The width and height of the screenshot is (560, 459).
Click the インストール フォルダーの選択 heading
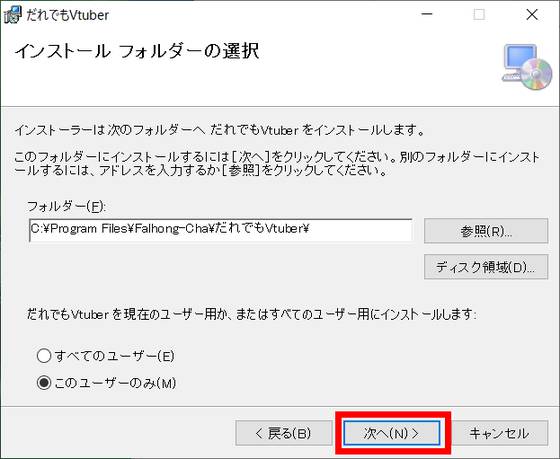137,51
